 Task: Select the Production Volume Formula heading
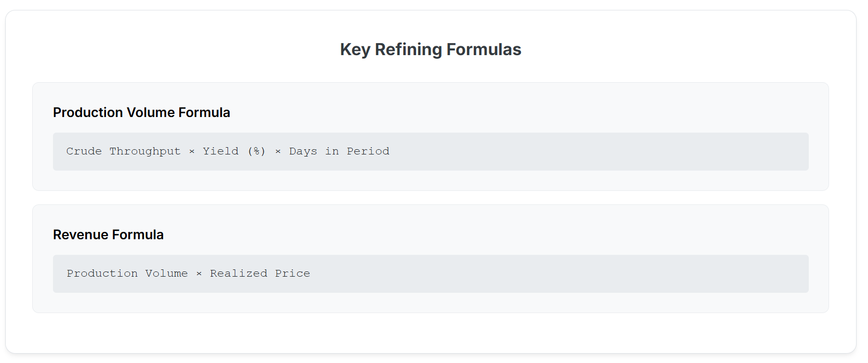[141, 112]
